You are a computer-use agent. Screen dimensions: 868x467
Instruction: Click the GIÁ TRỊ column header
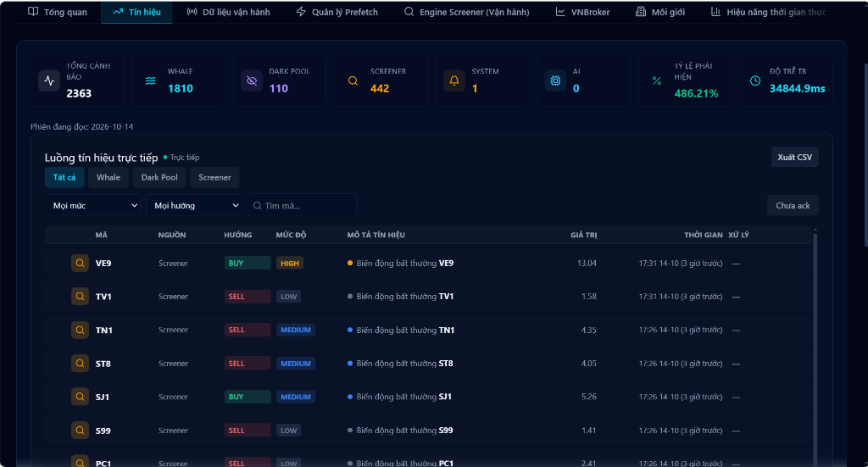click(x=583, y=235)
